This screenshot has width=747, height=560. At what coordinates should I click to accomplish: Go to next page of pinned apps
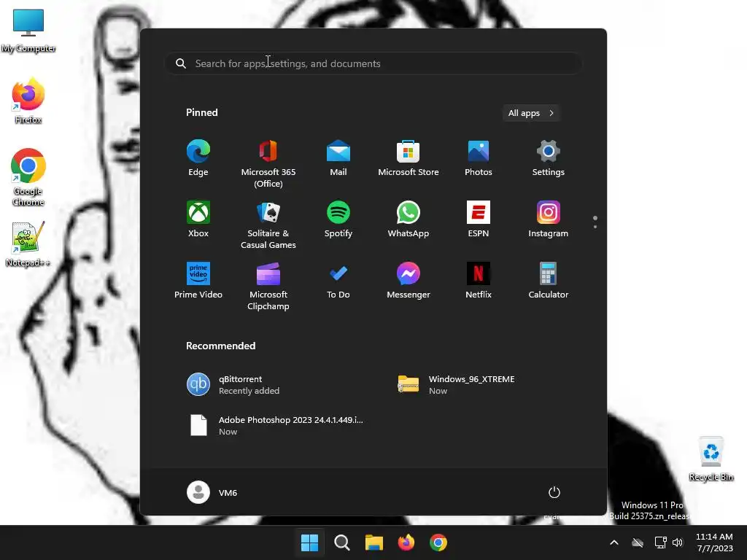[595, 227]
